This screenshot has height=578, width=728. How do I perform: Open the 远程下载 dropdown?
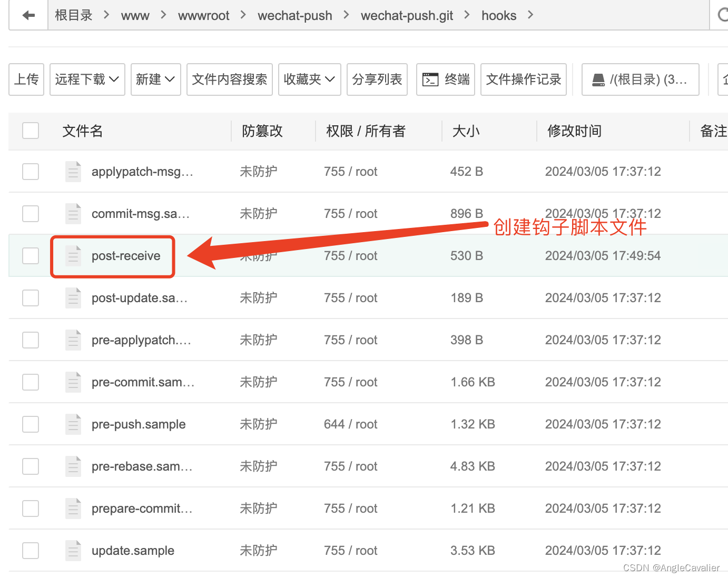click(x=87, y=79)
